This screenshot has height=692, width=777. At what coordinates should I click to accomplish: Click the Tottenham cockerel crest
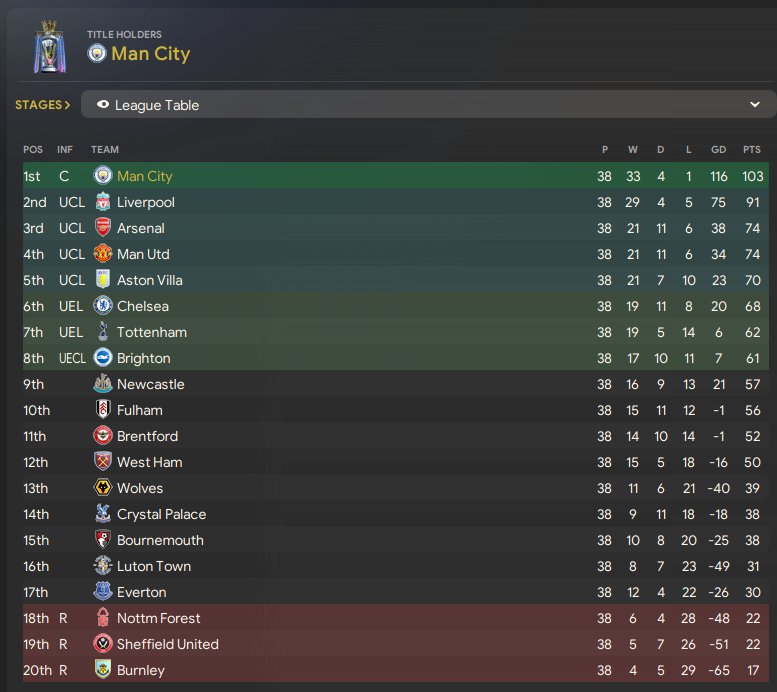pos(103,332)
